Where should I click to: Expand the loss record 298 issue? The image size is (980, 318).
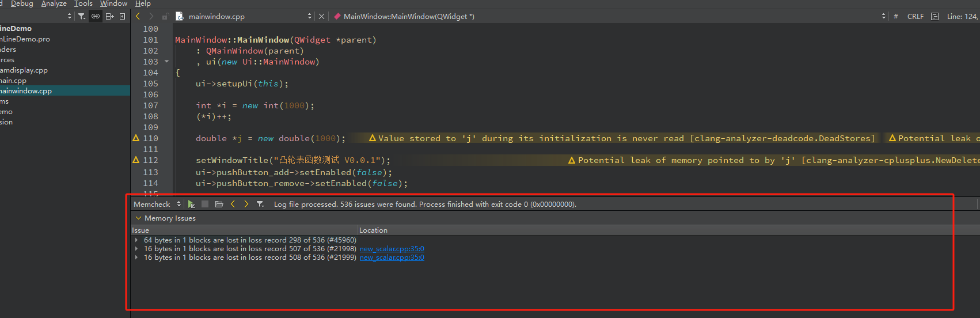tap(136, 240)
